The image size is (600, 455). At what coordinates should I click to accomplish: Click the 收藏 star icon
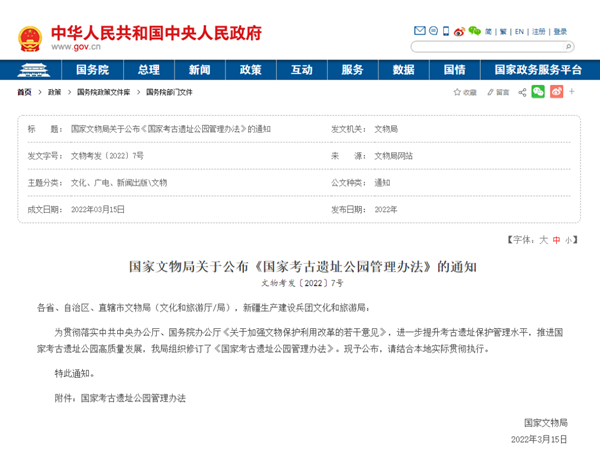(457, 92)
